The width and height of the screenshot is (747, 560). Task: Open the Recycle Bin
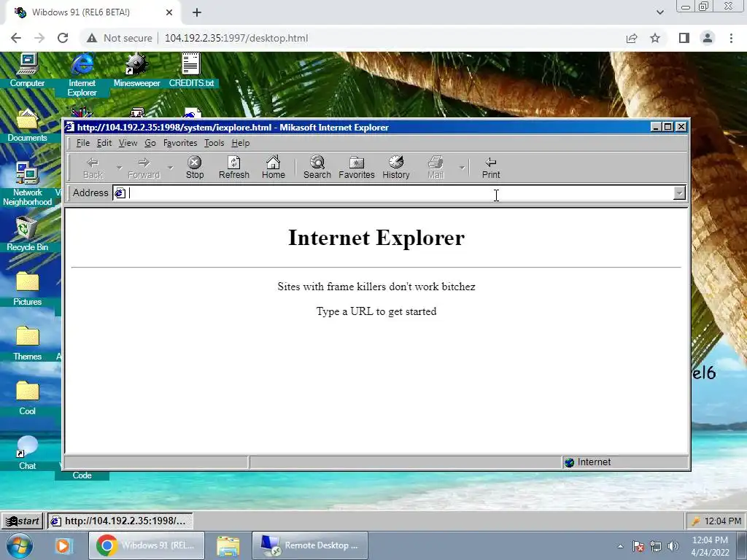click(x=27, y=234)
